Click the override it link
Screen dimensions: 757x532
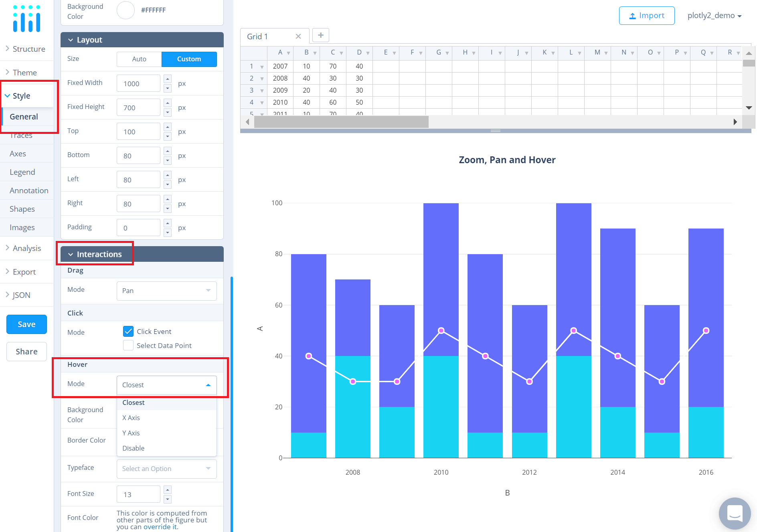[x=160, y=527]
